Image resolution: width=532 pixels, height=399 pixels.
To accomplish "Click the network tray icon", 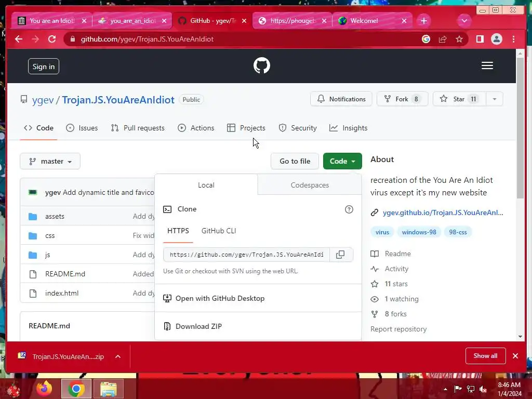I will [x=471, y=389].
